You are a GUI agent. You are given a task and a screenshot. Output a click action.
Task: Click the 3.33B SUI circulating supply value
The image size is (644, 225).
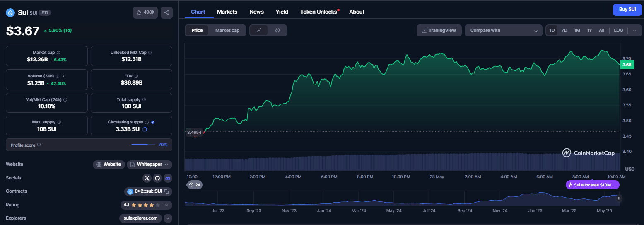point(128,129)
